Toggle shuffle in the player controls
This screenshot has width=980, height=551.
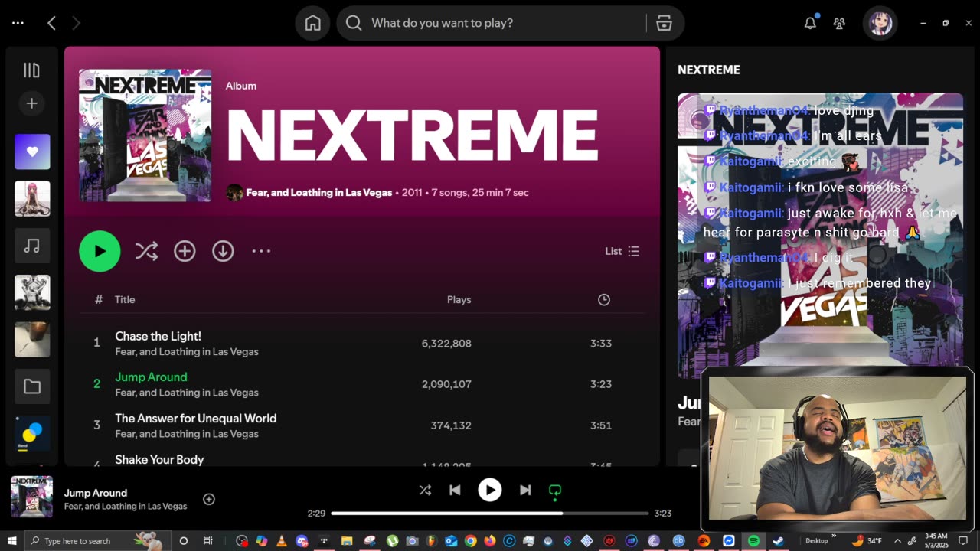(x=425, y=490)
